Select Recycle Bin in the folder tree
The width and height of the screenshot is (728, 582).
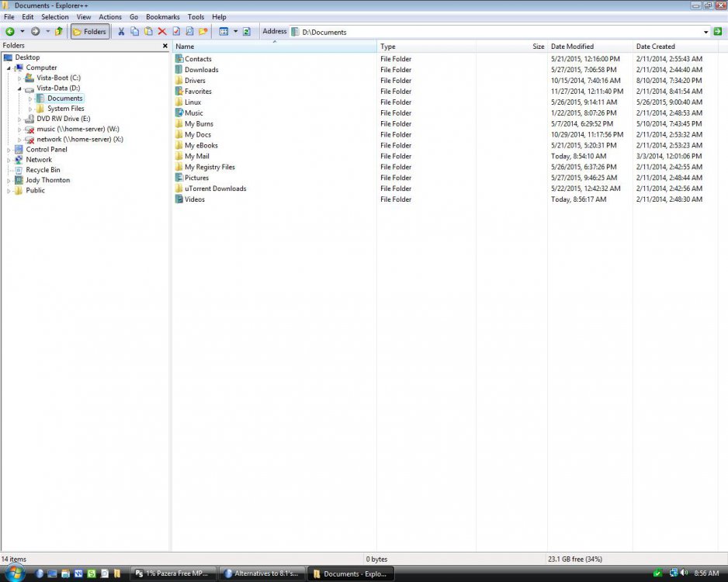pos(43,170)
